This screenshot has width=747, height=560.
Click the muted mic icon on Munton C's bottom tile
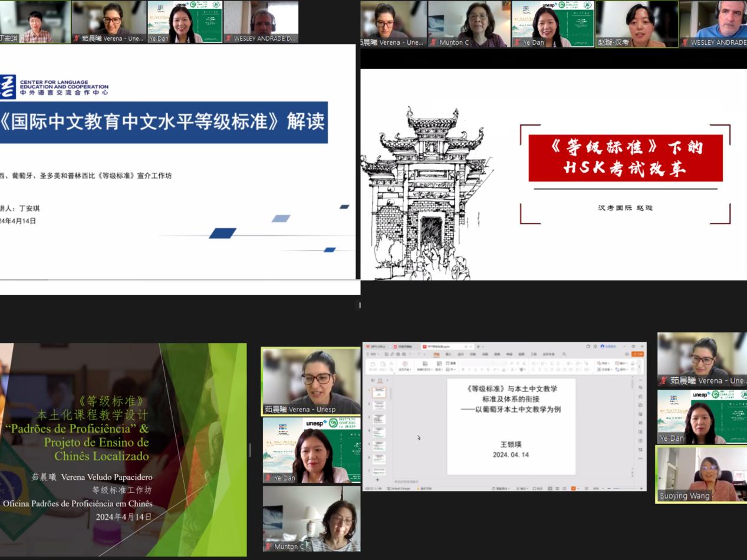(x=269, y=546)
